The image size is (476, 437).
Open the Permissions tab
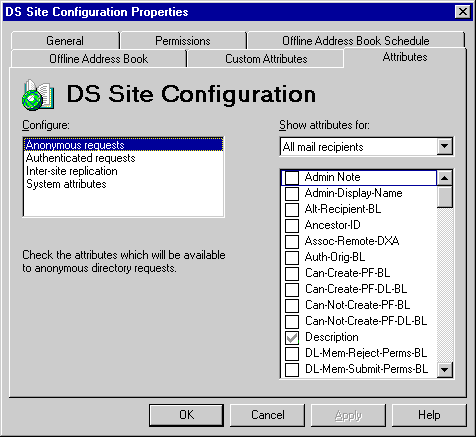coord(183,41)
